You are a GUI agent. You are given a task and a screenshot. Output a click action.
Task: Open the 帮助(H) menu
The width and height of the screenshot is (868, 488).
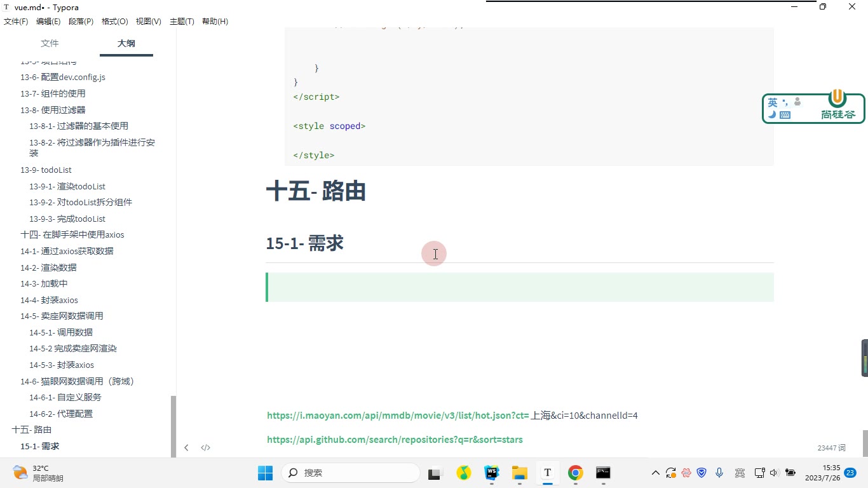215,22
